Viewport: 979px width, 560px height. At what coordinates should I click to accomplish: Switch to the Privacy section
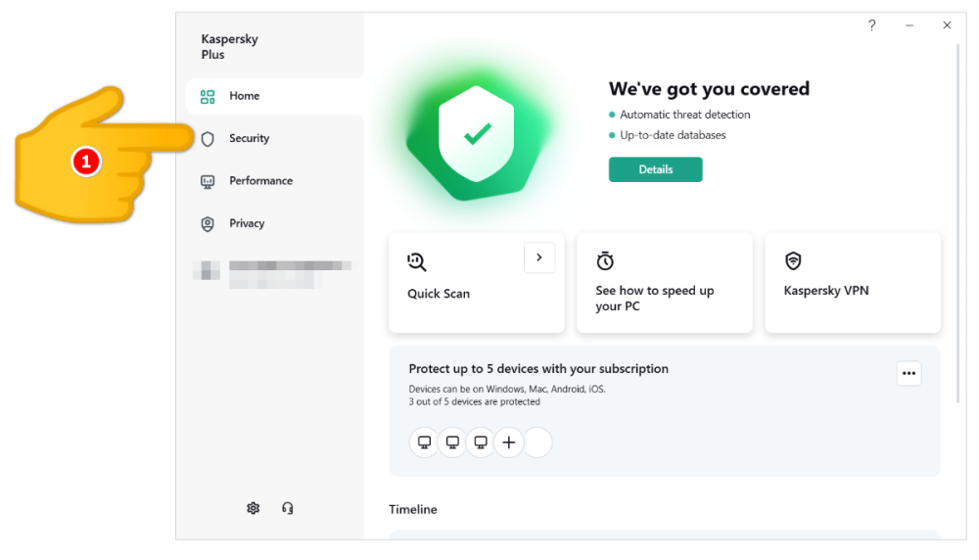(247, 223)
